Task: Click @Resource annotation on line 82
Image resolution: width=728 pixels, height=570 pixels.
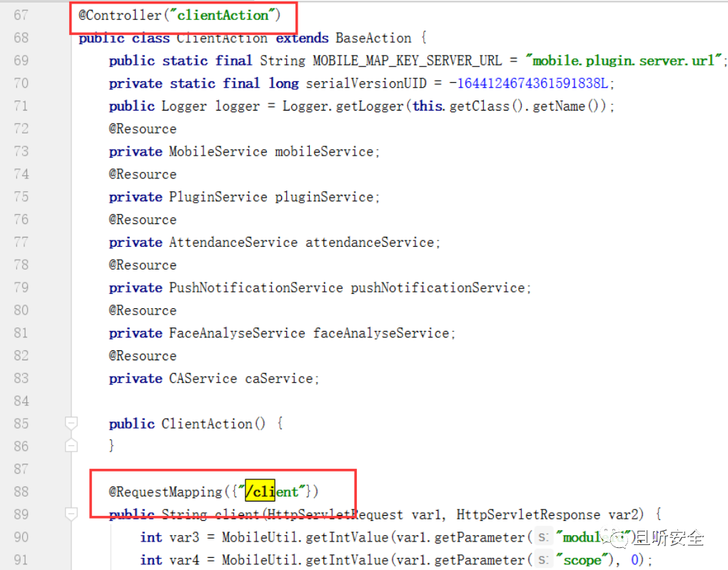Action: (143, 357)
